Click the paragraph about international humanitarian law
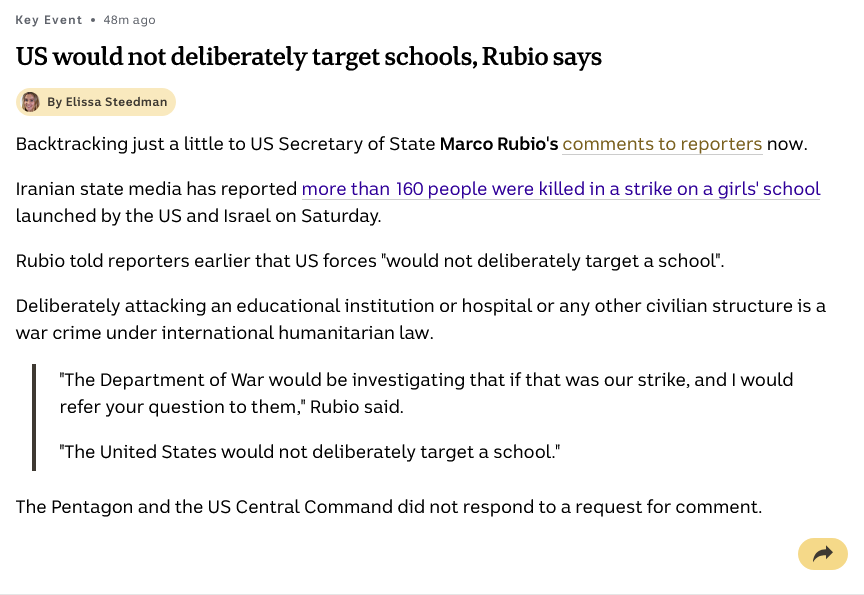Viewport: 864px width, 595px height. (420, 307)
